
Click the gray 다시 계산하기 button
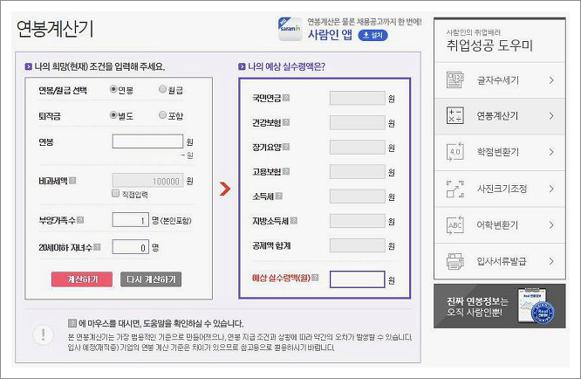pyautogui.click(x=151, y=279)
